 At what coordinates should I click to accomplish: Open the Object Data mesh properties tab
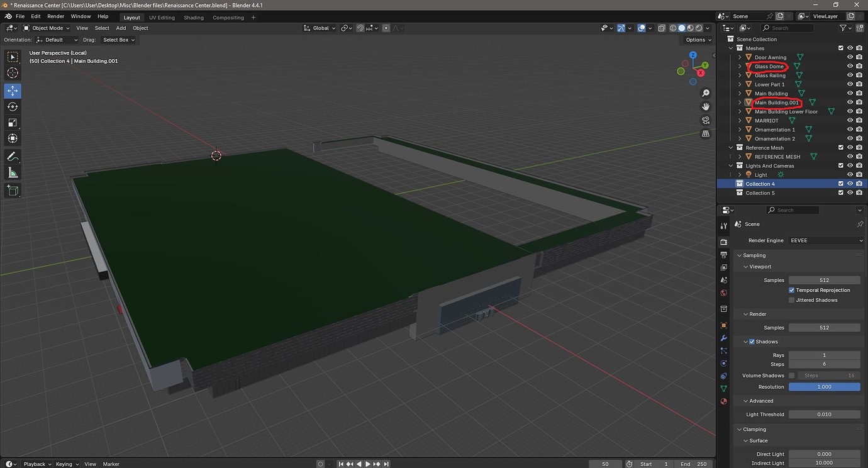(x=724, y=389)
